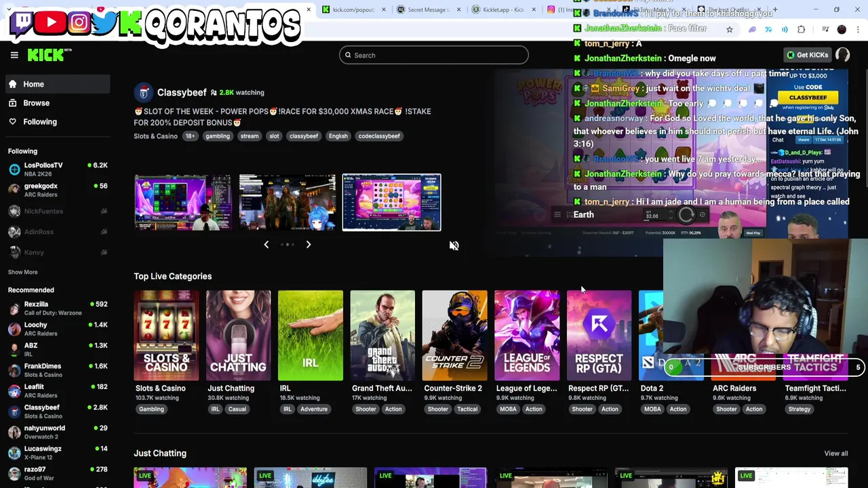Open razo97 recommended channel
Viewport: 868px width, 488px height.
(57, 473)
